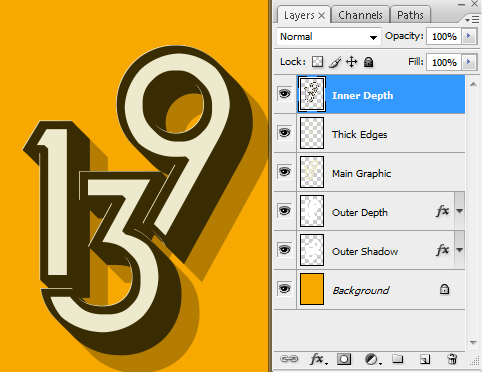Image resolution: width=482 pixels, height=372 pixels.
Task: Open the Layers panel options menu
Action: (472, 20)
